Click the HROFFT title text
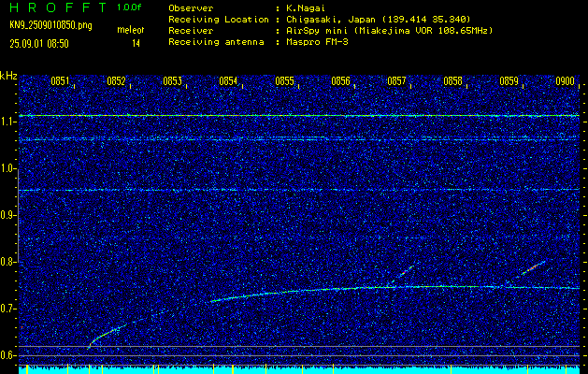Screen dimensions: 588x374 click(59, 7)
